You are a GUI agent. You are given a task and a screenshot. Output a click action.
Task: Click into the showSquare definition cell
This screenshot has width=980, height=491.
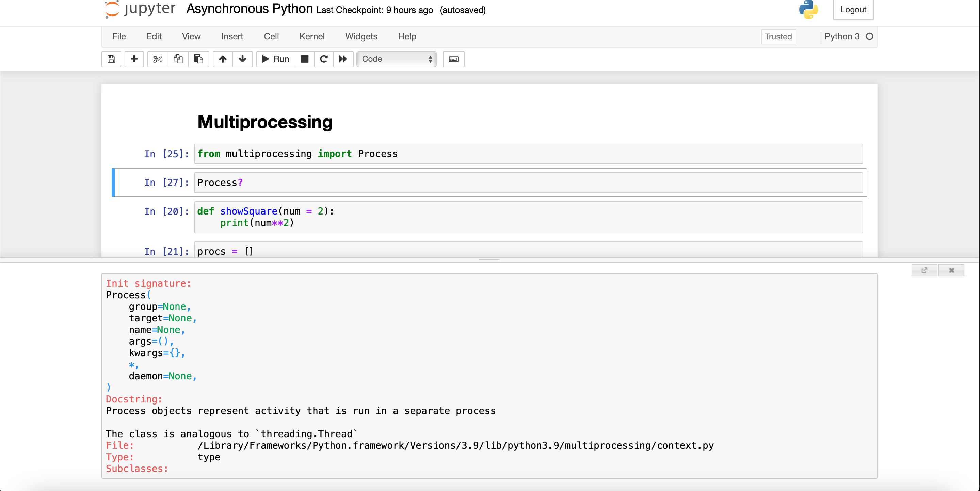coord(528,217)
